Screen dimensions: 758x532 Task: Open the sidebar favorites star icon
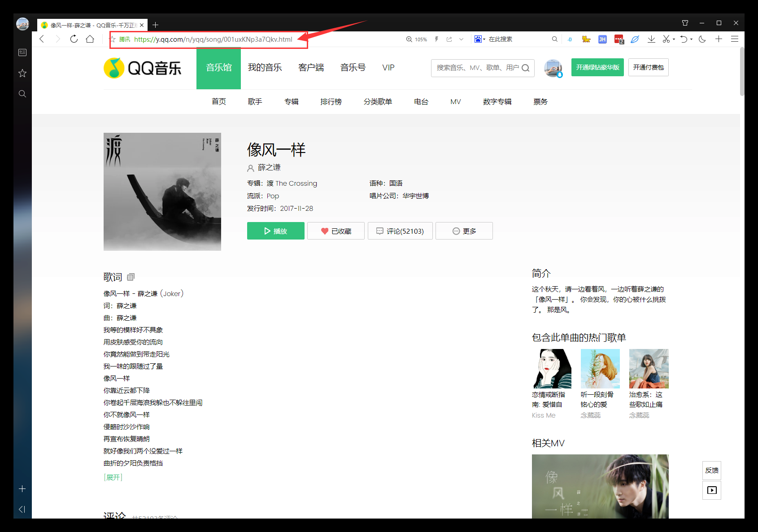coord(22,73)
